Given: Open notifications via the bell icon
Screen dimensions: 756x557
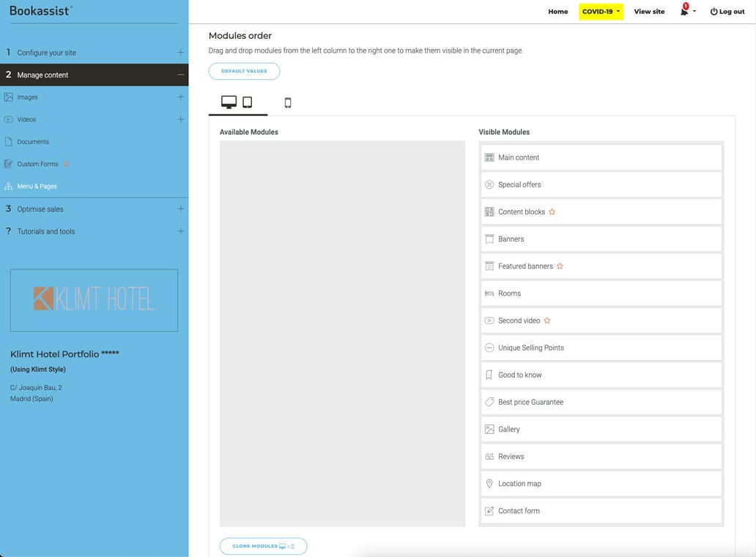Looking at the screenshot, I should [683, 11].
